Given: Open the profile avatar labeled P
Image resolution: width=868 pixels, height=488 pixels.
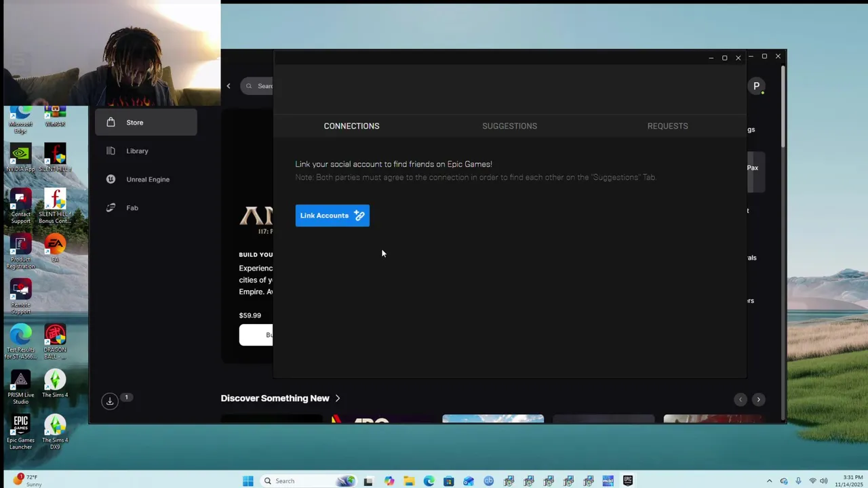Looking at the screenshot, I should pyautogui.click(x=756, y=86).
